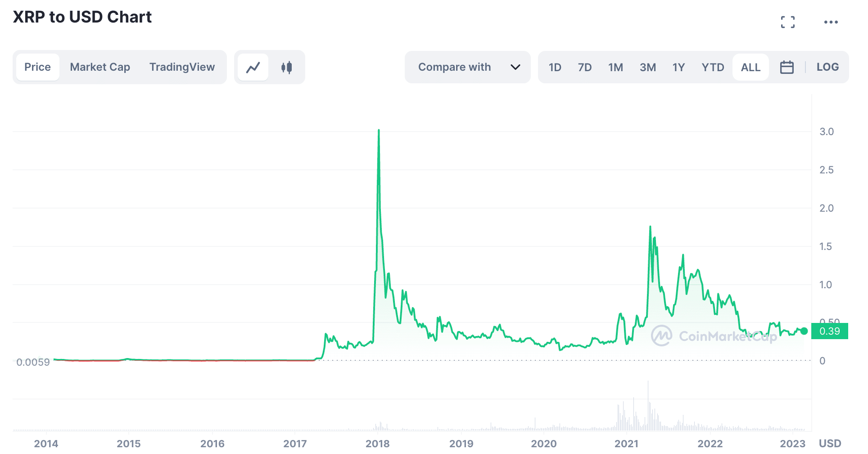Select 7D time range
Screen dimensions: 868x454
pos(584,67)
